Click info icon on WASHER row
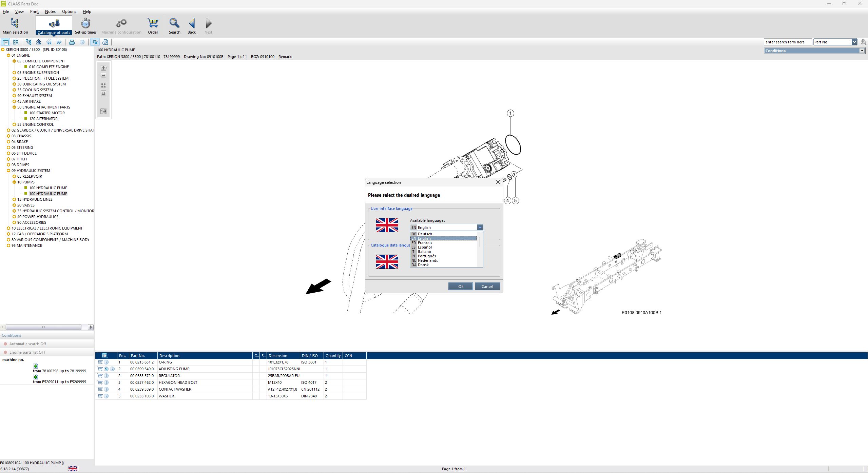This screenshot has width=868, height=473. [106, 396]
